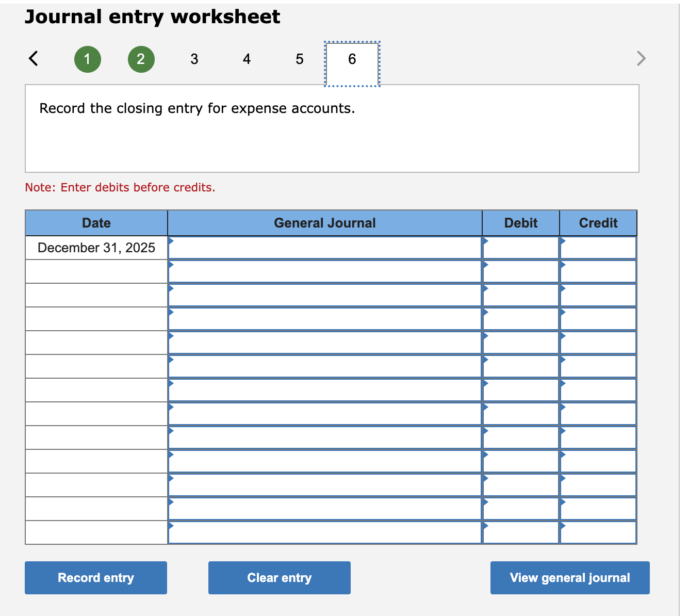Select completed entry 1
Viewport: 688px width, 616px height.
tap(88, 59)
